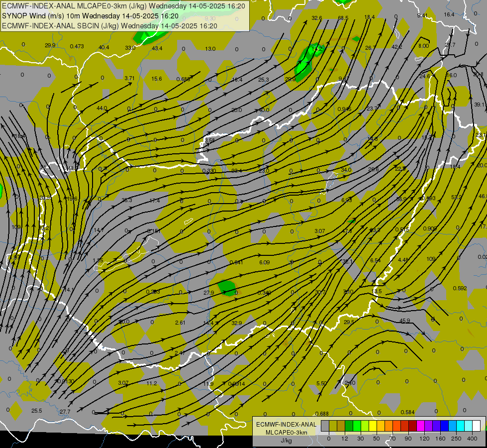487x448 pixels.
Task: Click the map value 35.3
Action: pyautogui.click(x=127, y=200)
